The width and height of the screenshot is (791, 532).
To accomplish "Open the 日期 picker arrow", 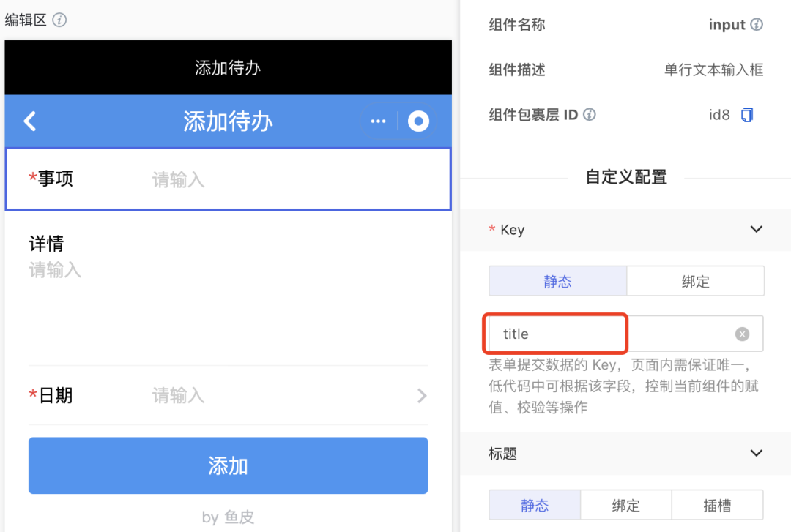I will pyautogui.click(x=422, y=396).
